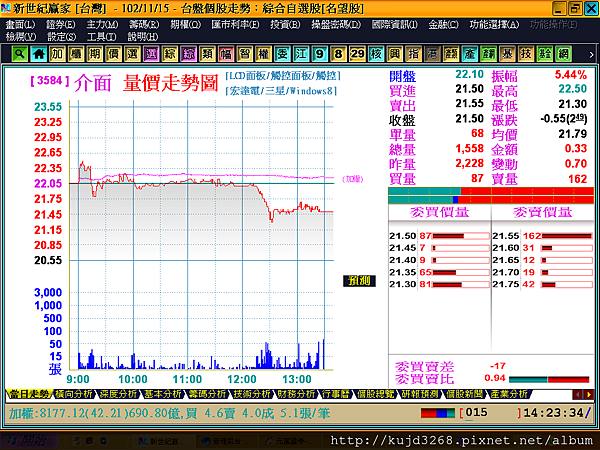The height and width of the screenshot is (450, 600).
Task: Select the 智 toolbar icon
Action: (x=245, y=54)
